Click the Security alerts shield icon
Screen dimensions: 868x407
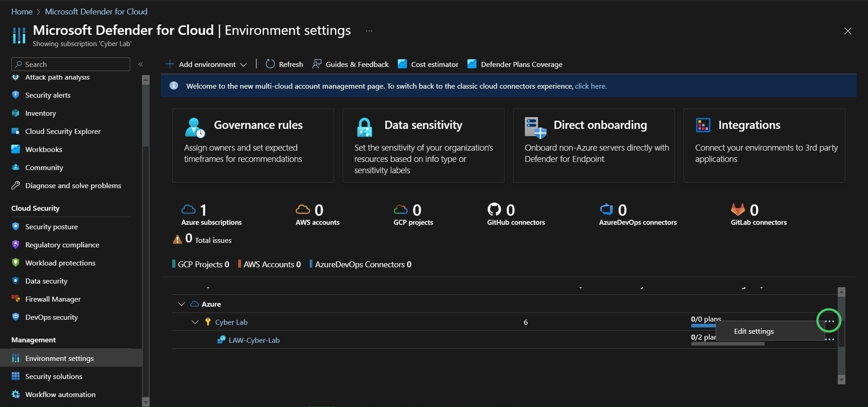pyautogui.click(x=16, y=95)
